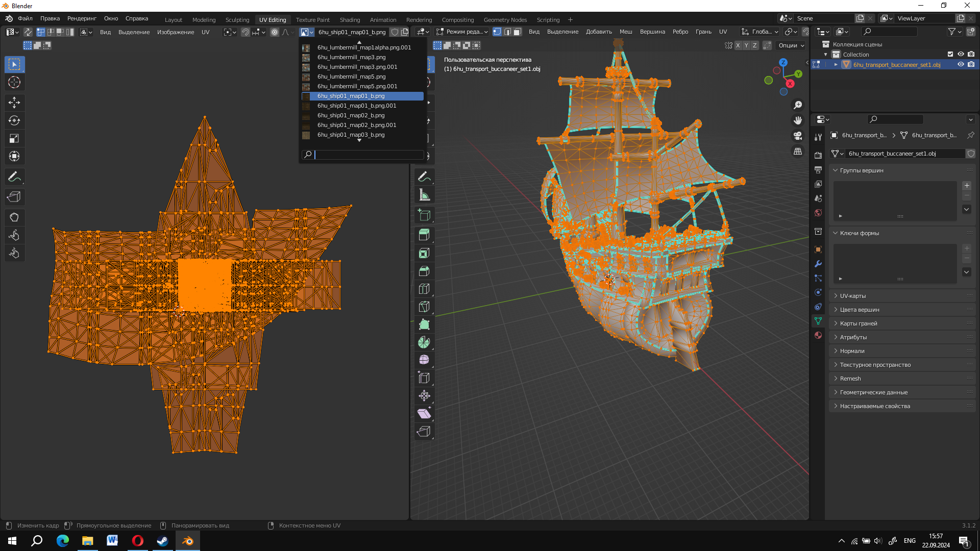The image size is (980, 551).
Task: Click the Zoom viewport magnifier icon
Action: point(798,105)
